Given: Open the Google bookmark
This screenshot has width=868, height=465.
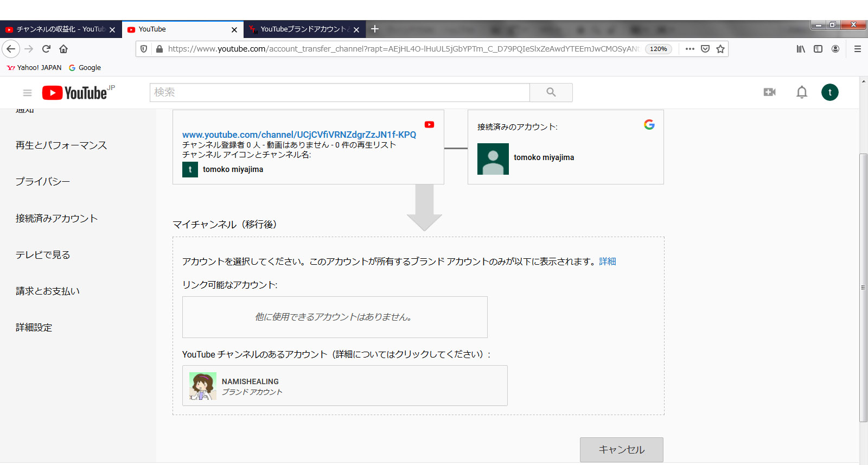Looking at the screenshot, I should 85,68.
